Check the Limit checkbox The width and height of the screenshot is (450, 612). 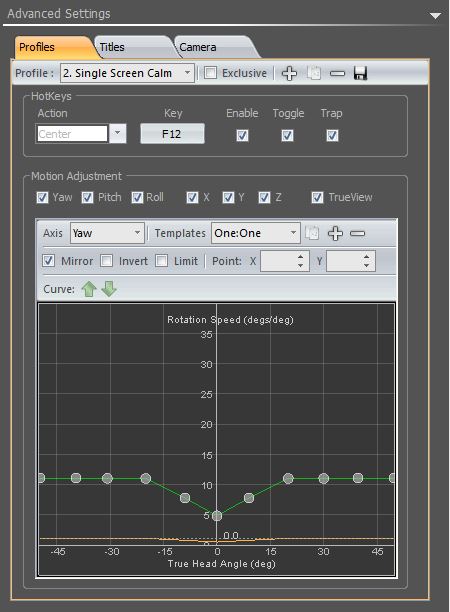click(x=162, y=261)
